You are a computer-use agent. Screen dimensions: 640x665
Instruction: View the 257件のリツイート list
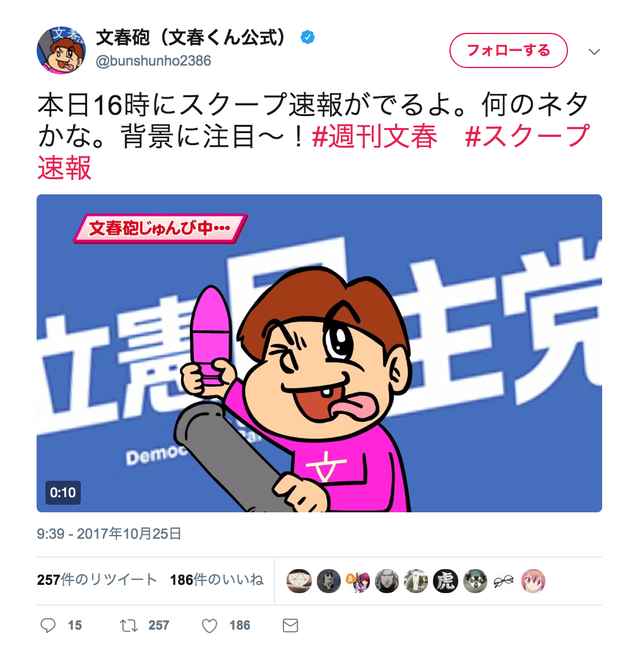[97, 580]
